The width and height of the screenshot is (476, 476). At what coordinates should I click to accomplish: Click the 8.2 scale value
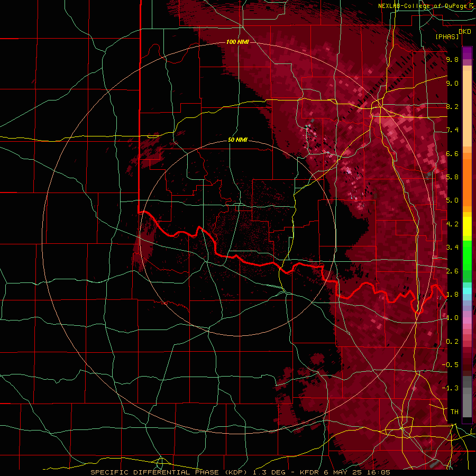point(452,106)
